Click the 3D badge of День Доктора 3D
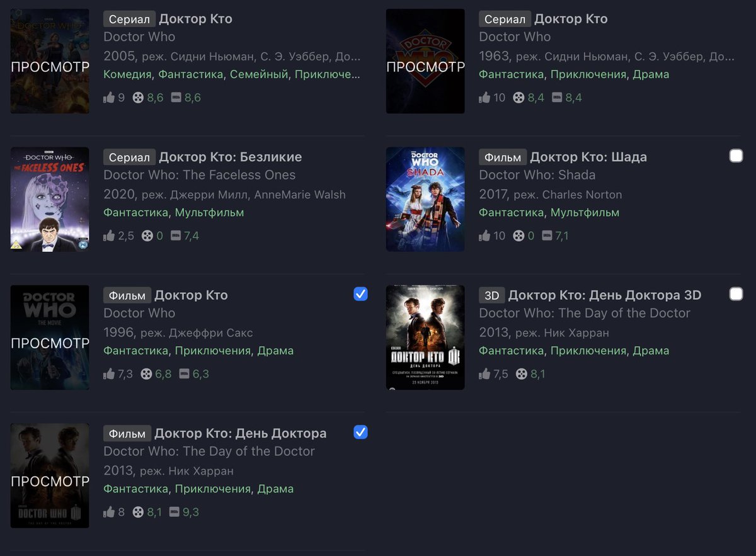 (x=492, y=296)
